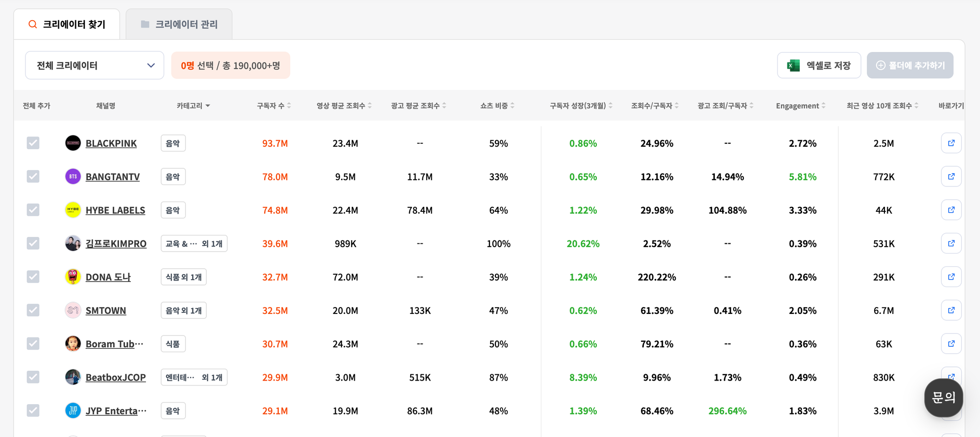Select the JYP Entertainment row checkbox
980x437 pixels.
click(33, 410)
